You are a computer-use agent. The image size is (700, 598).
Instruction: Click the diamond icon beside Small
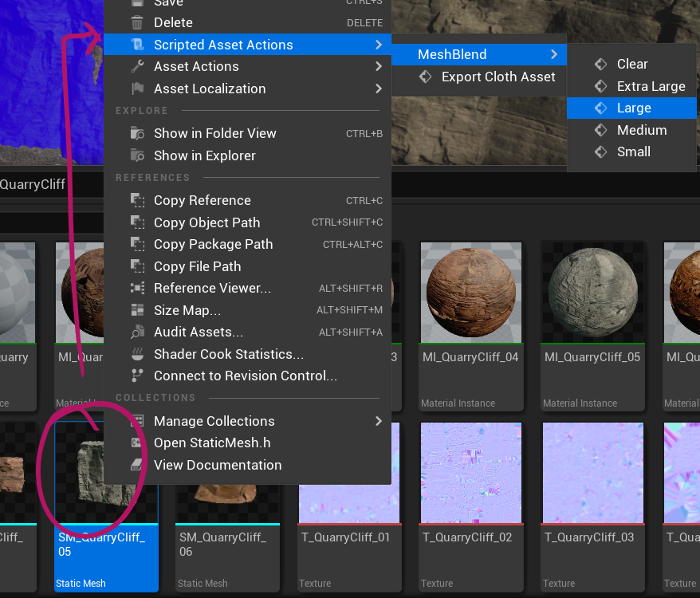601,151
